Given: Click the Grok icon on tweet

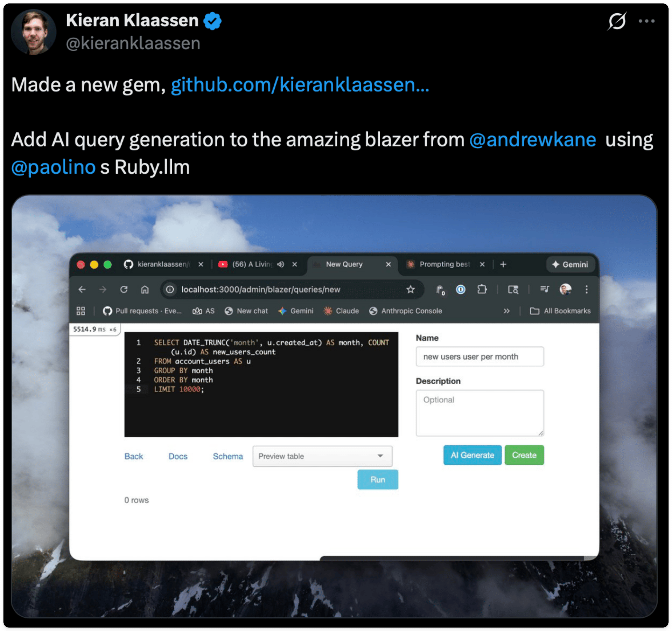Looking at the screenshot, I should [617, 21].
